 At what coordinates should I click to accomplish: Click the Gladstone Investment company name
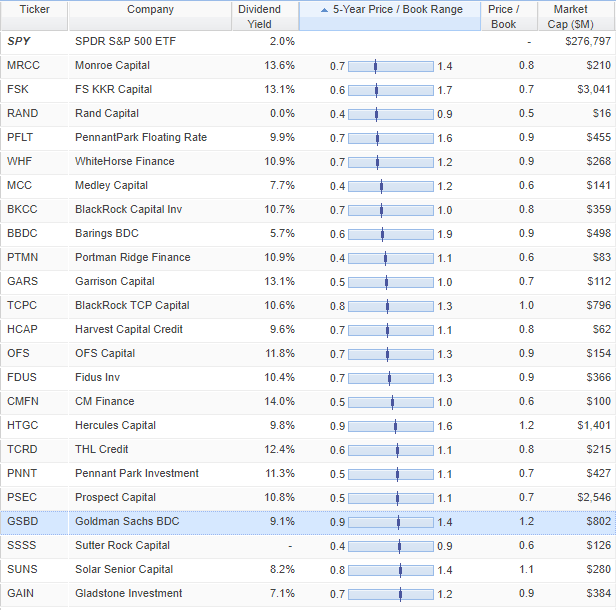[x=128, y=593]
